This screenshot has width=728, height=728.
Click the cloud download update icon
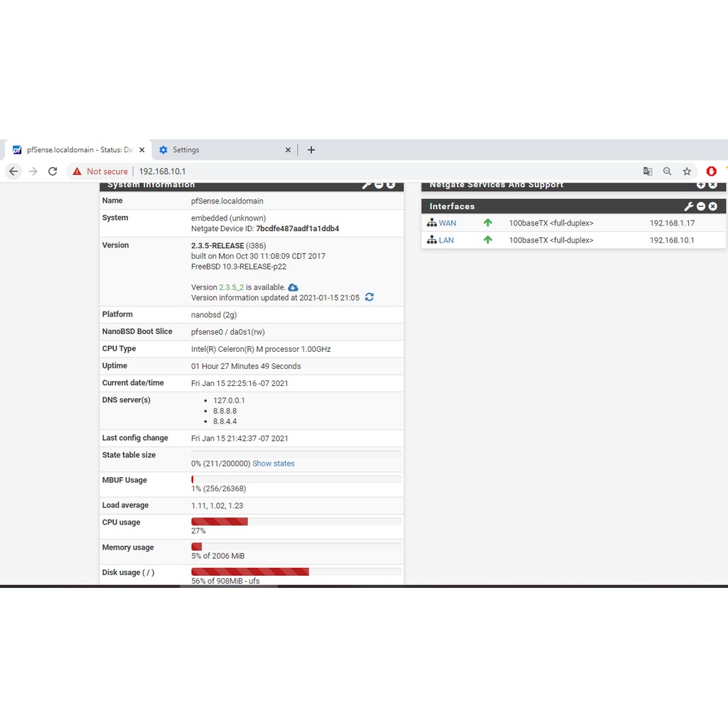pos(293,287)
